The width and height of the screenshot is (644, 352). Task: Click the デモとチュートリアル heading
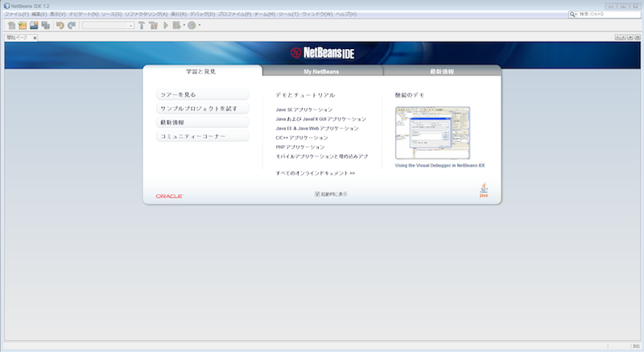coord(305,95)
